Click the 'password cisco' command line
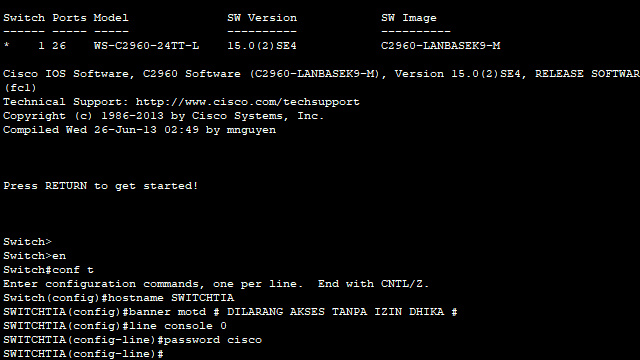This screenshot has width=640, height=360. pos(132,340)
